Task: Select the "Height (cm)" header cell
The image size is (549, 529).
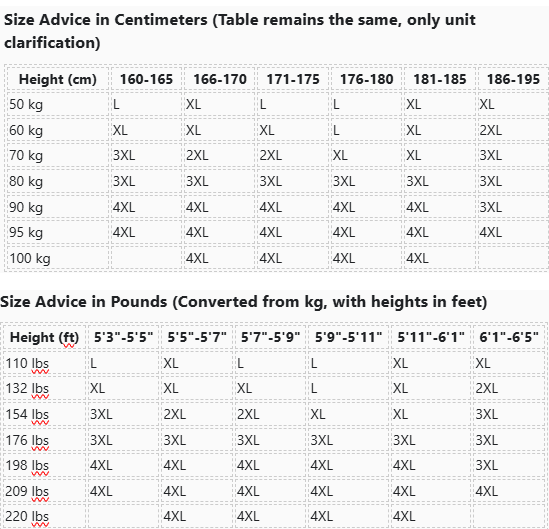Action: click(x=58, y=79)
